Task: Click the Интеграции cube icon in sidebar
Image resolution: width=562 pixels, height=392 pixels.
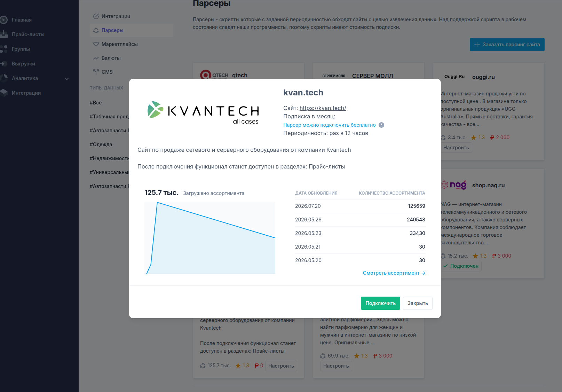Action: click(x=3, y=93)
